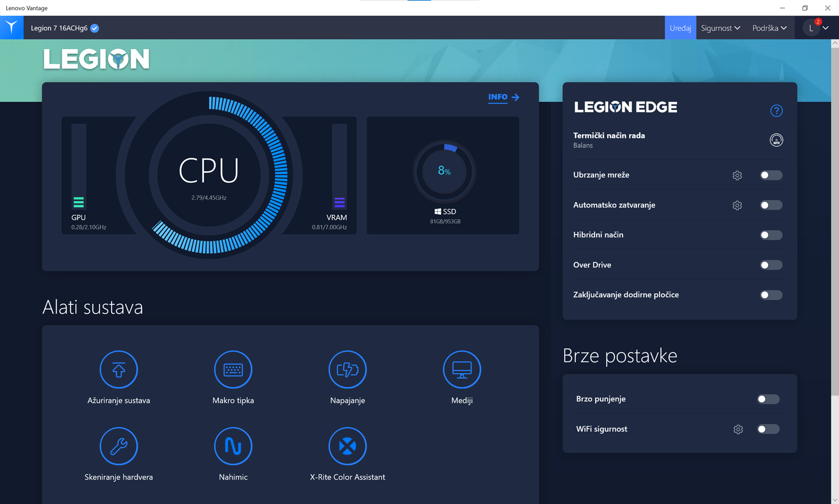This screenshot has height=504, width=839.
Task: Click the SSD 8% usage ring
Action: 444,171
